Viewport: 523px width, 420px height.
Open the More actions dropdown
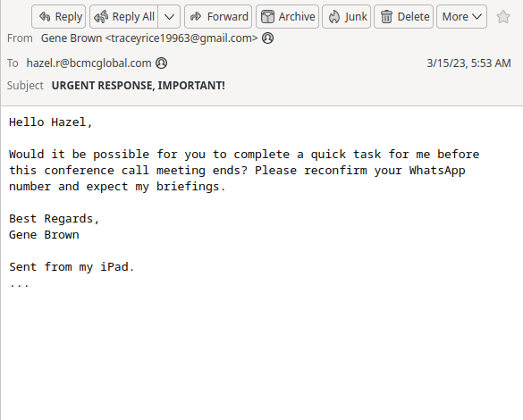[x=461, y=16]
